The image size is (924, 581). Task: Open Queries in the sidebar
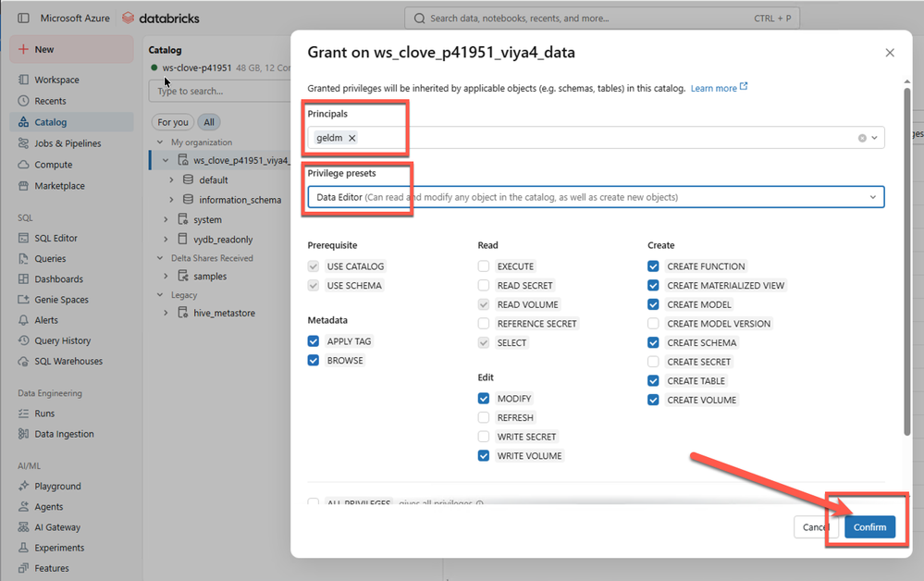[x=50, y=259]
